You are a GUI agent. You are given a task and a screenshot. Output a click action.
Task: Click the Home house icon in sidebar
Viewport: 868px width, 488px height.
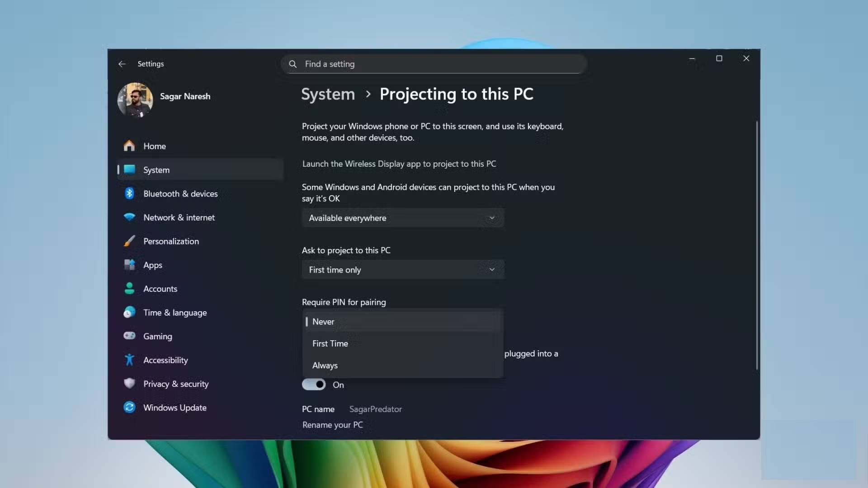click(129, 146)
